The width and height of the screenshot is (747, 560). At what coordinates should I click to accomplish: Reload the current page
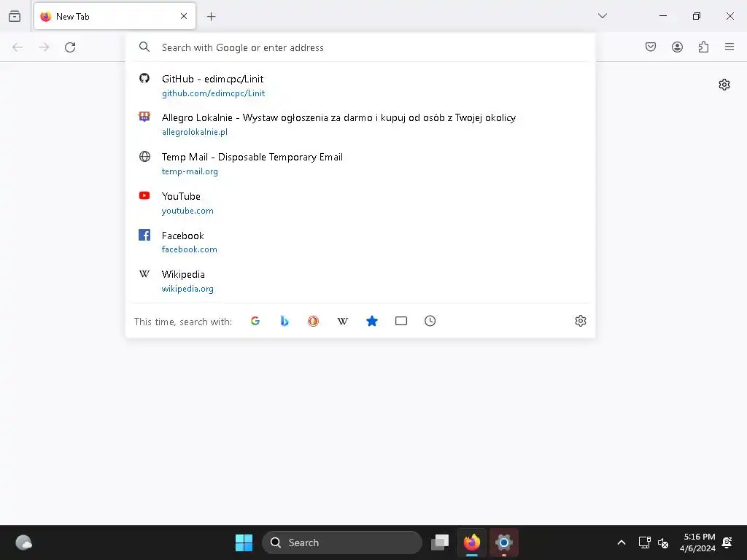pyautogui.click(x=70, y=47)
